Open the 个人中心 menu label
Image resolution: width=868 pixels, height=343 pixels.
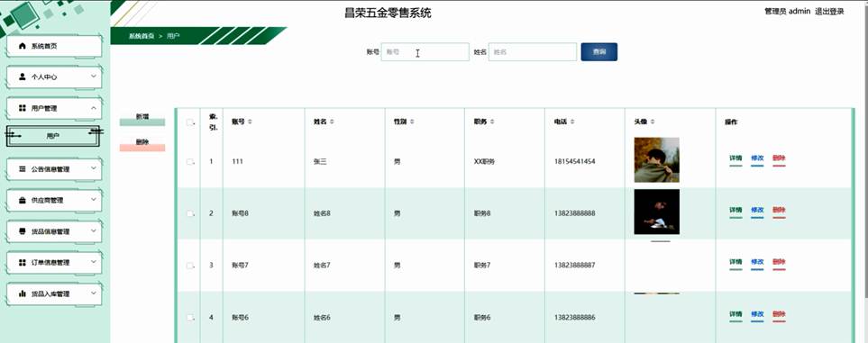(x=44, y=77)
